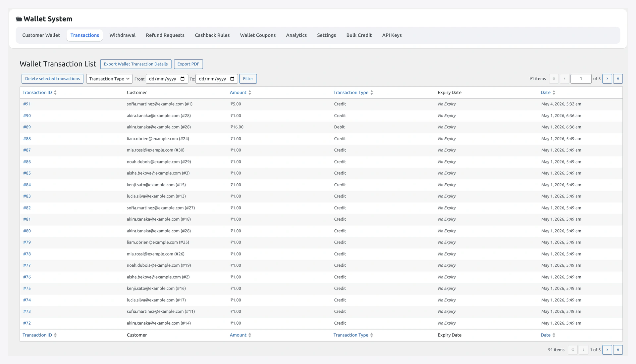Open calendar picker in From date field
This screenshot has height=364, width=636.
(183, 79)
